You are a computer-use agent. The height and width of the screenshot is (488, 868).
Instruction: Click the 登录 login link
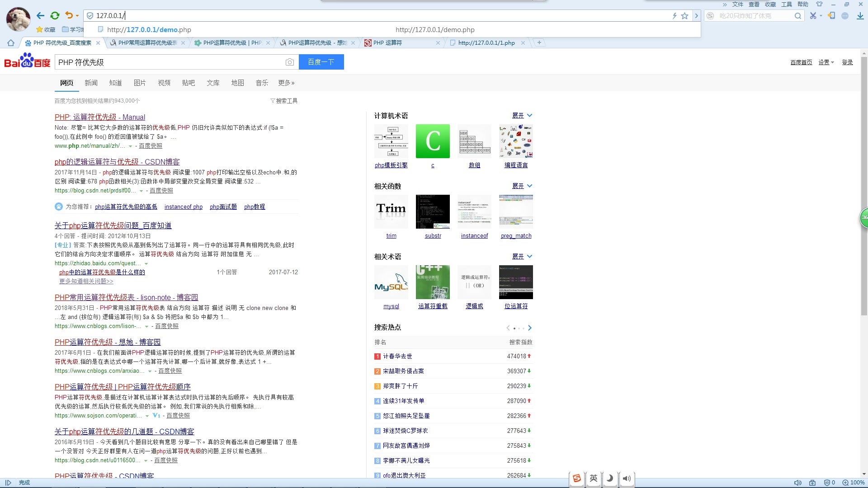pos(847,62)
